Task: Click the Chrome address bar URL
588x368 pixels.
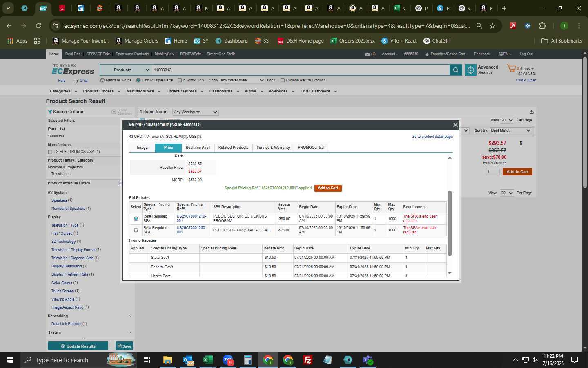Action: coord(267,26)
